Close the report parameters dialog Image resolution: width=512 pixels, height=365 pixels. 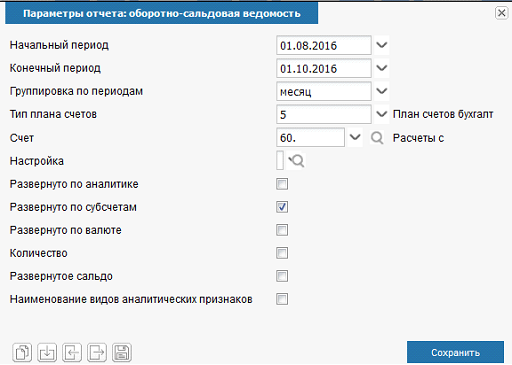point(501,13)
